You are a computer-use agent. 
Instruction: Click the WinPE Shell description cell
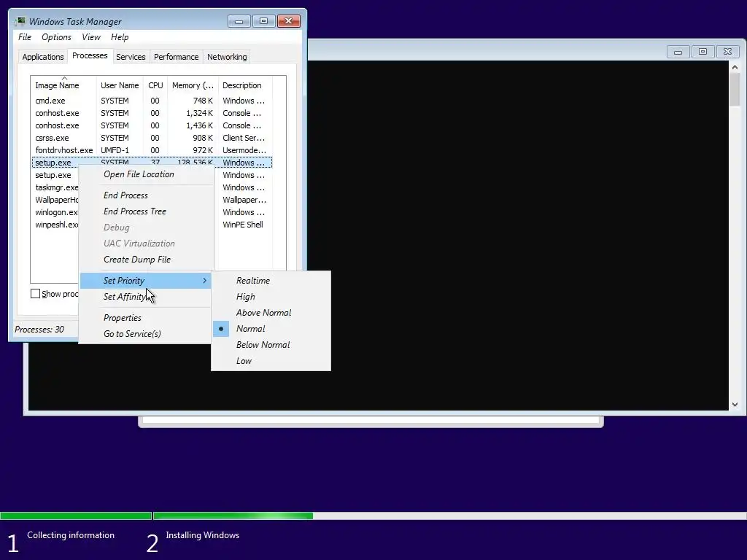point(242,225)
